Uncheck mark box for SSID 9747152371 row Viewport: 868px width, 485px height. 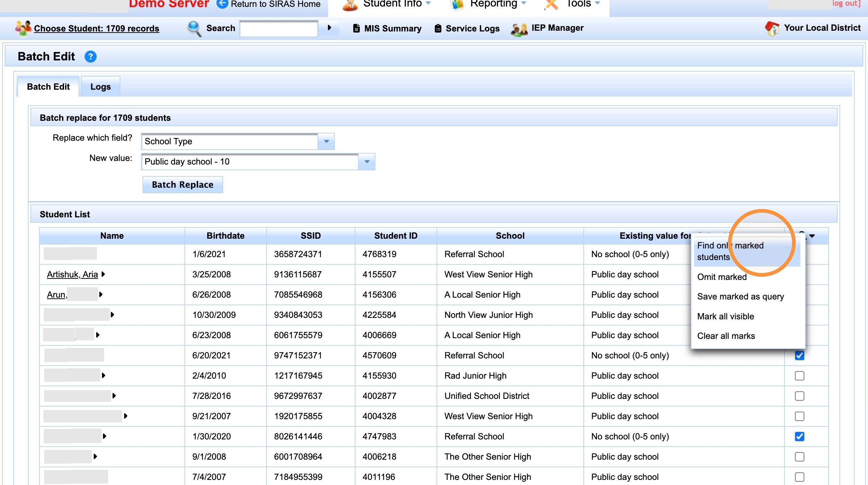pyautogui.click(x=800, y=356)
